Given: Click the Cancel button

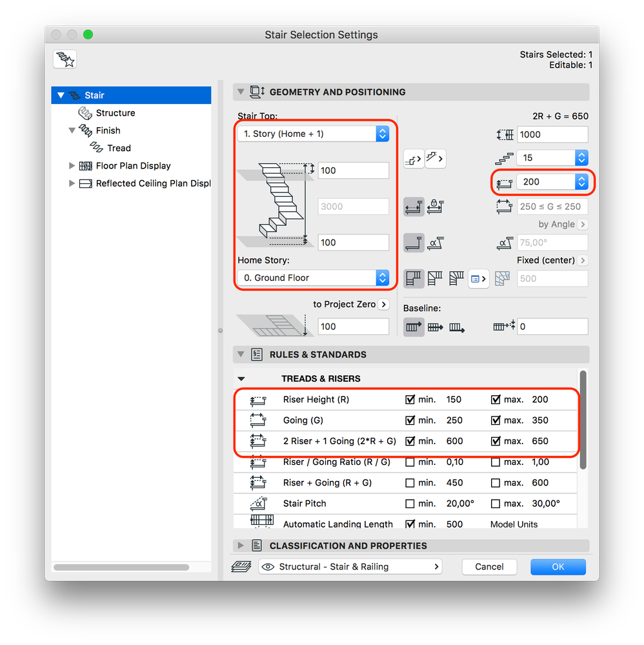Looking at the screenshot, I should (x=489, y=567).
